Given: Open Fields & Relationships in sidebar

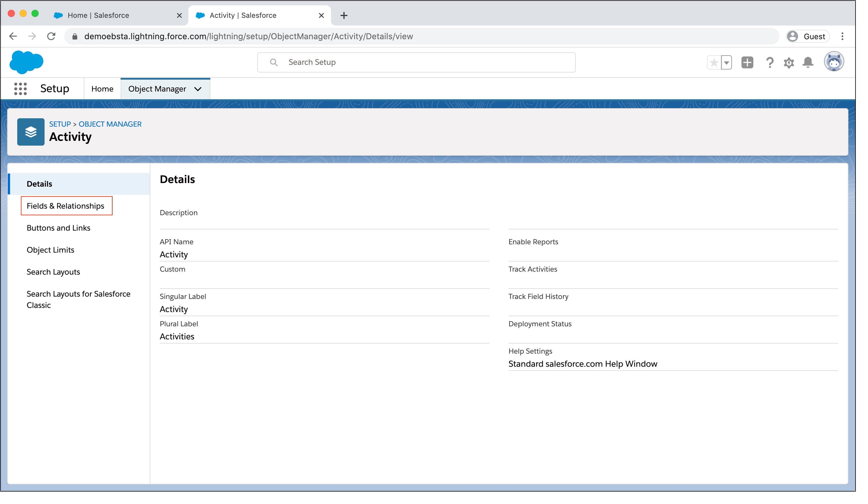Looking at the screenshot, I should pos(65,206).
